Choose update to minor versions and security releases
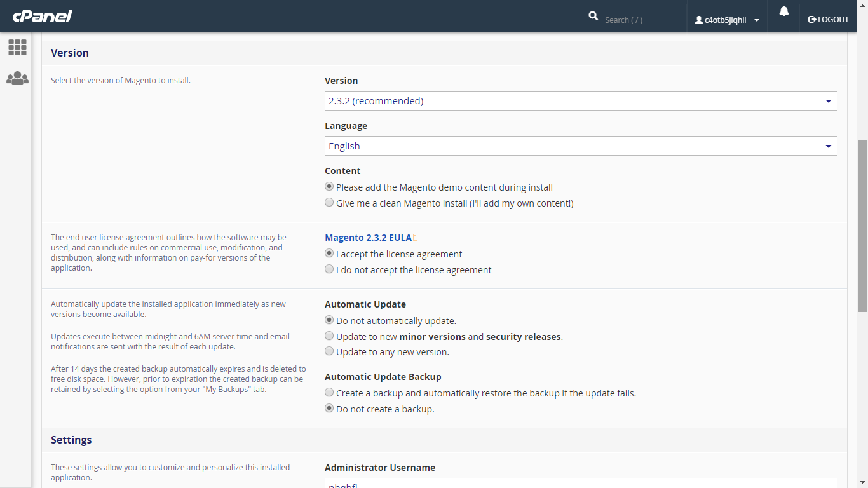The width and height of the screenshot is (868, 488). [x=329, y=335]
